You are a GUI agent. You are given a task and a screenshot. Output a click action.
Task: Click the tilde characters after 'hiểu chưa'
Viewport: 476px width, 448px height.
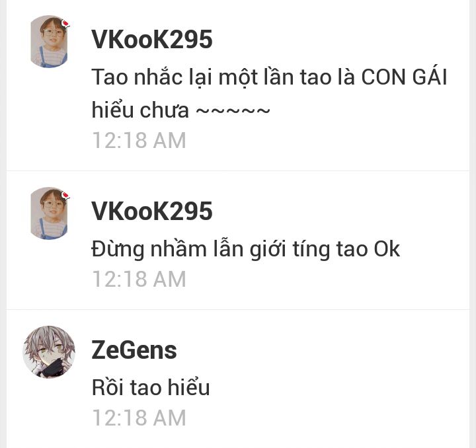tap(233, 111)
